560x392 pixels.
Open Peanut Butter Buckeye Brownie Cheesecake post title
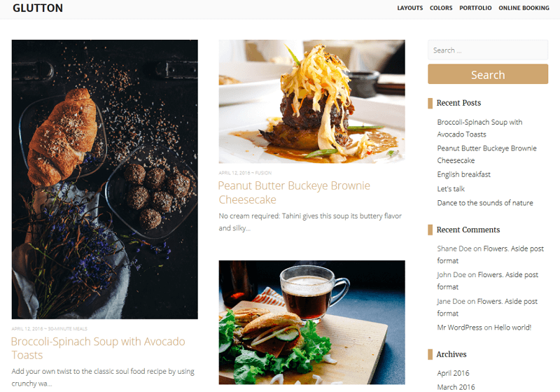(294, 192)
